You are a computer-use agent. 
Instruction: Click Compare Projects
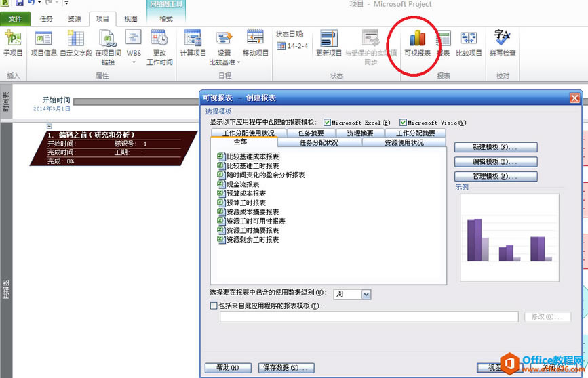(x=469, y=43)
